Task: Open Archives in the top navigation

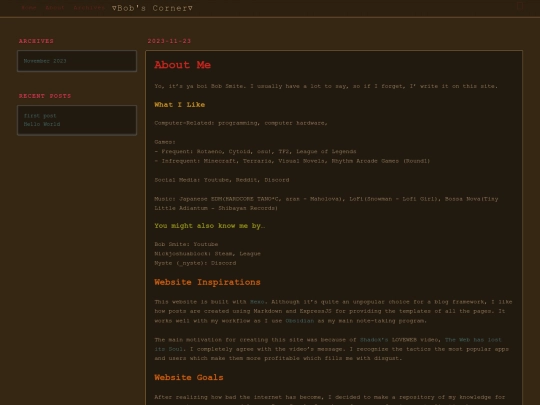Action: (x=89, y=8)
